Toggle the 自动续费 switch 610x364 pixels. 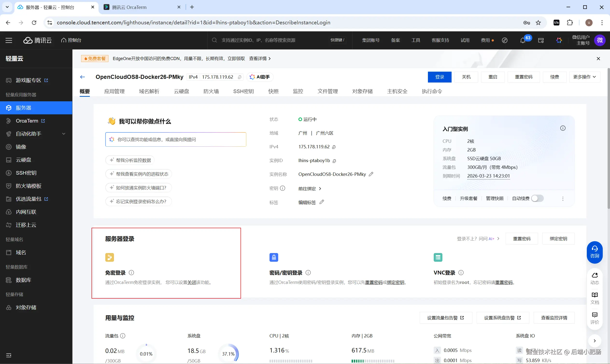click(537, 198)
